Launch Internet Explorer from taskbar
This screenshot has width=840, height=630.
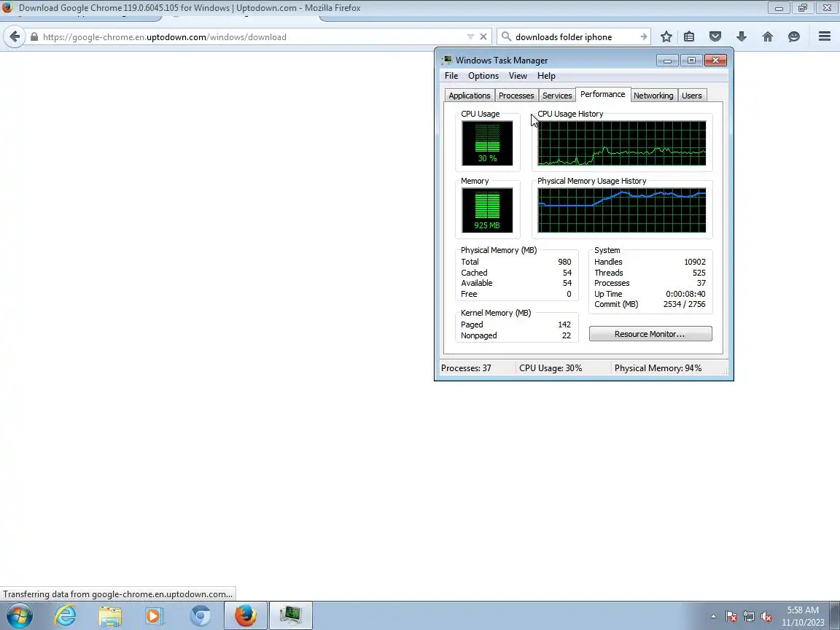tap(66, 616)
